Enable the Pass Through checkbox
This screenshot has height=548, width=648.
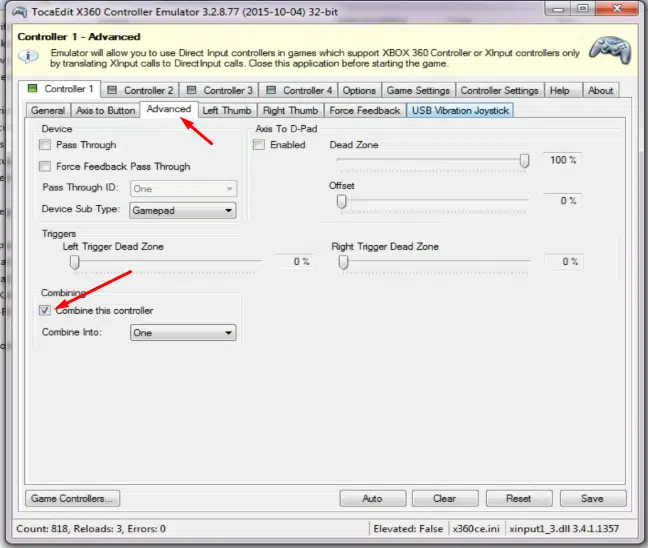[x=45, y=145]
